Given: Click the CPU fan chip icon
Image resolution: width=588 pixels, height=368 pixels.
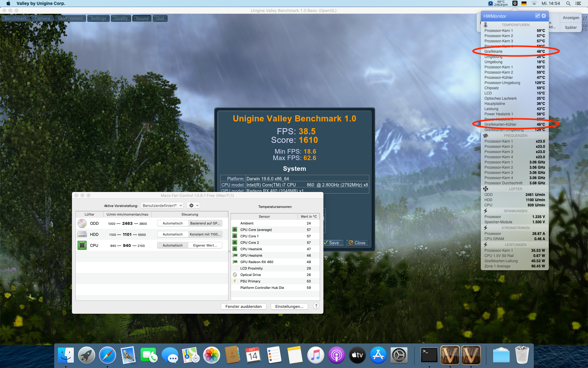Looking at the screenshot, I should click(82, 245).
